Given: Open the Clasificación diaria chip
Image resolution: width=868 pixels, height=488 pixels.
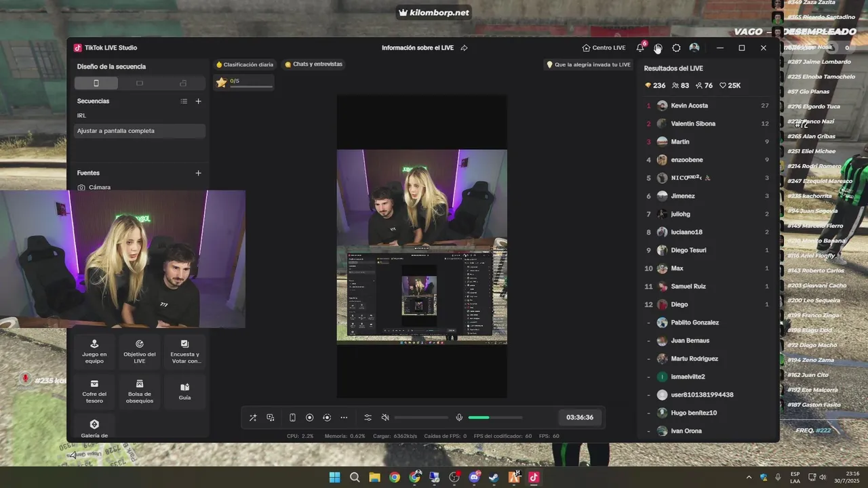Looking at the screenshot, I should coord(244,64).
